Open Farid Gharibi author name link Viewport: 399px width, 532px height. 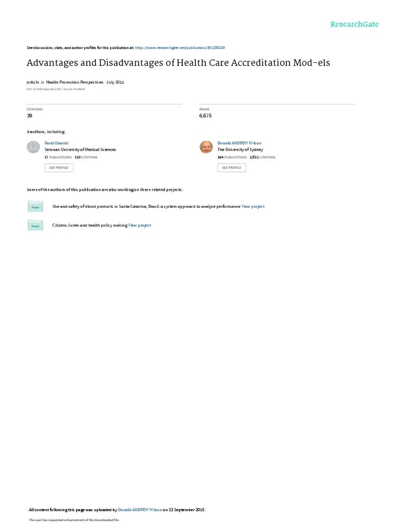click(56, 143)
